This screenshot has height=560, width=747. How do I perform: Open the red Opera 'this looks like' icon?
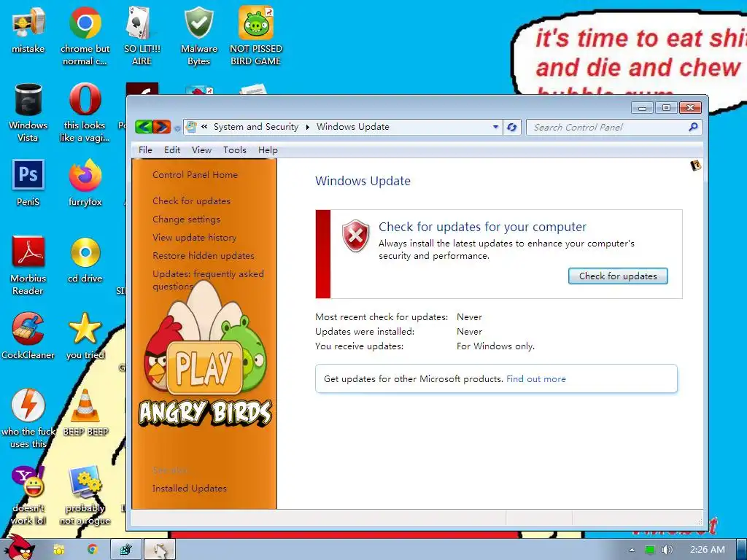[85, 113]
